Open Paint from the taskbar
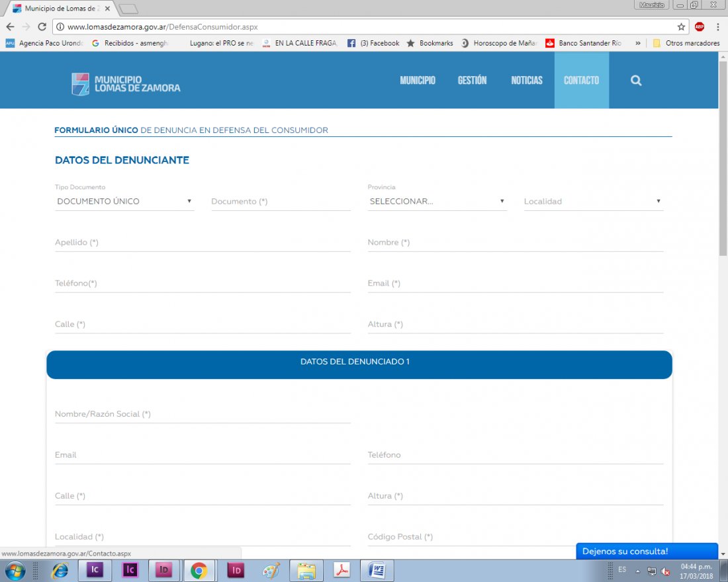Image resolution: width=728 pixels, height=582 pixels. (271, 570)
